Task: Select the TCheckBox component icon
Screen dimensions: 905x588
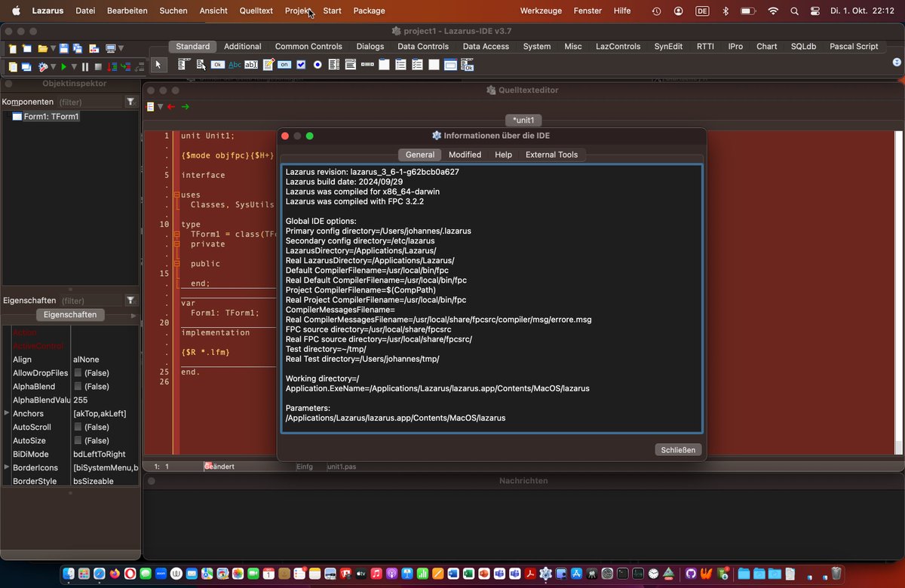Action: 300,65
